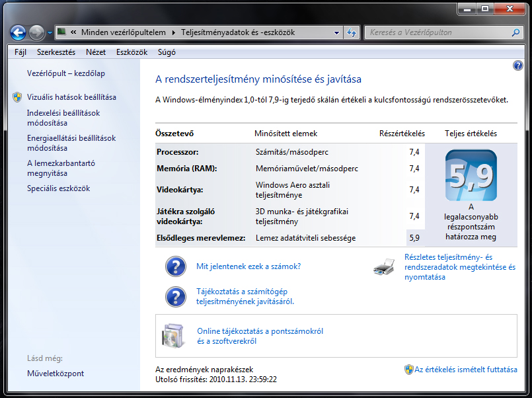532x398 pixels.
Task: Click 'Lemez adatátviteli sebessége' text
Action: [305, 238]
